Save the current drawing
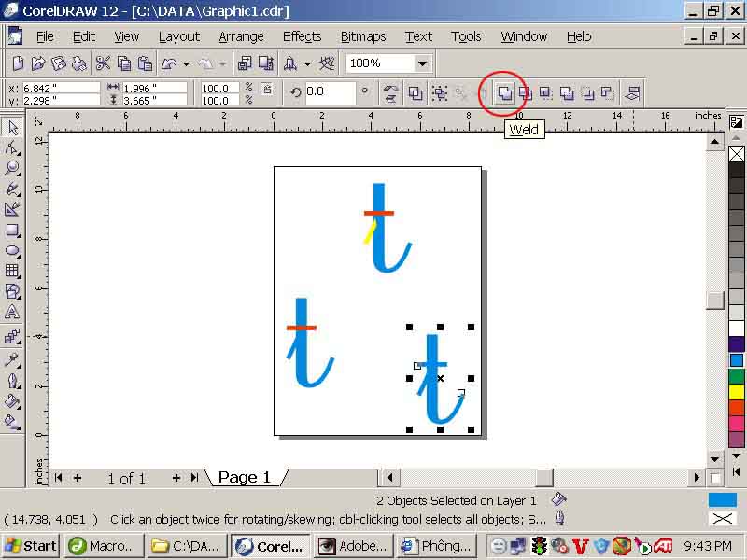747x560 pixels. (59, 63)
